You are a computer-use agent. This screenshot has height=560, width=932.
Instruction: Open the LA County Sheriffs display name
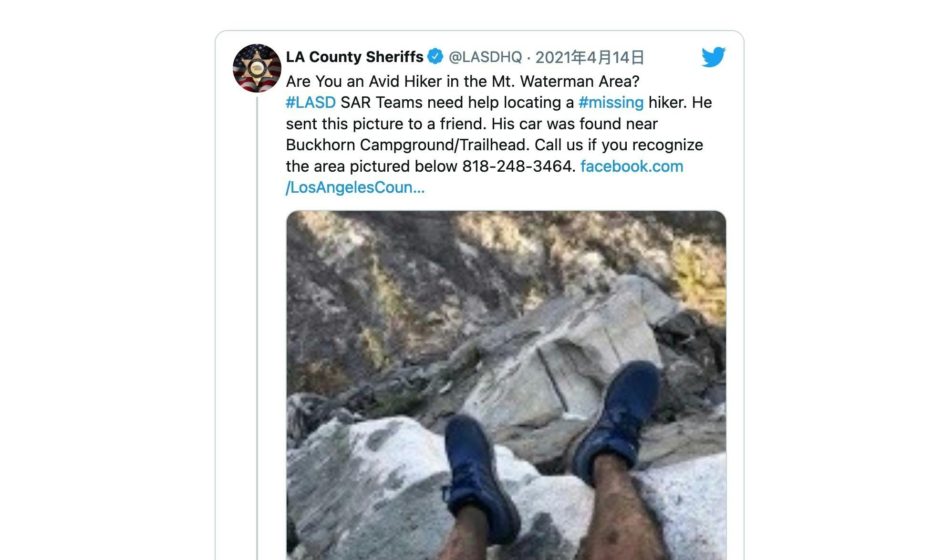click(354, 57)
